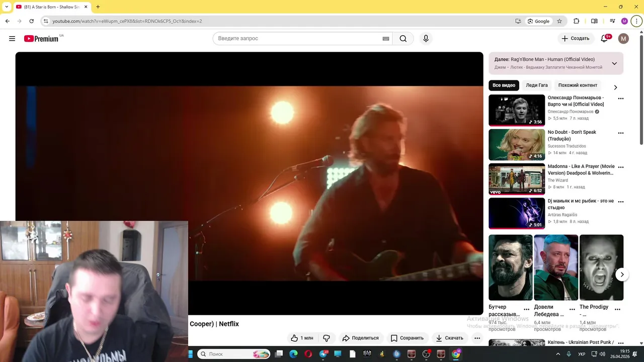Open Madonna Like A Prayer thumbnail
The height and width of the screenshot is (362, 644).
517,178
